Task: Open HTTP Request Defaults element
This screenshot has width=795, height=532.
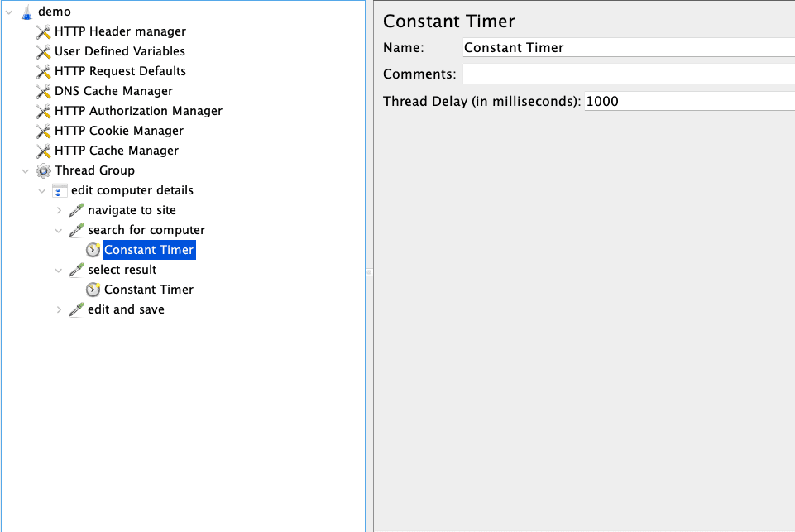Action: coord(120,71)
